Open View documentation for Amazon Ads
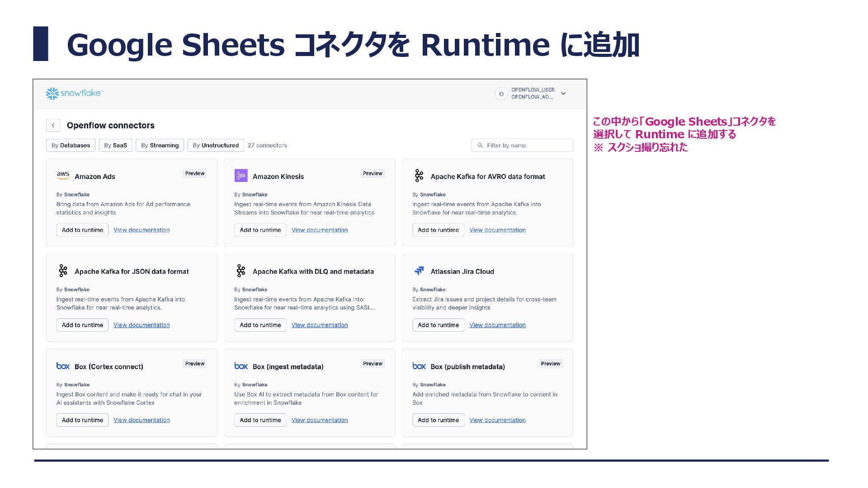The height and width of the screenshot is (488, 868). pyautogui.click(x=142, y=230)
